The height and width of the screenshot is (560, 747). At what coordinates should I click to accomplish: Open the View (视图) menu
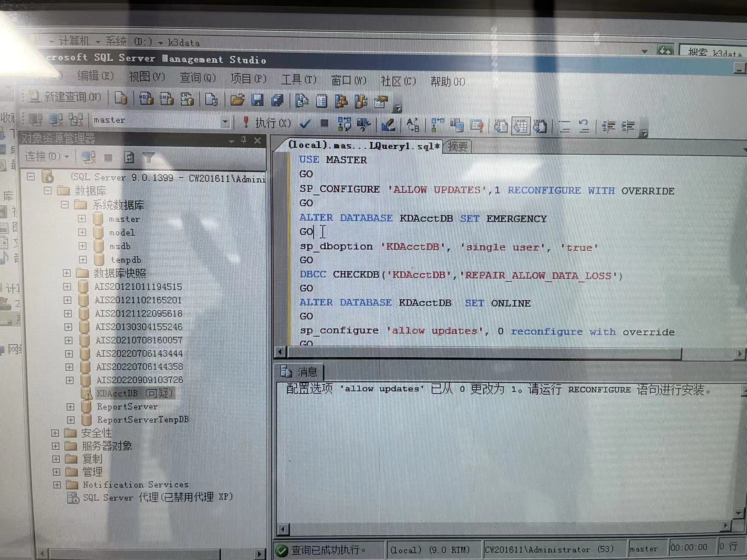pos(147,77)
